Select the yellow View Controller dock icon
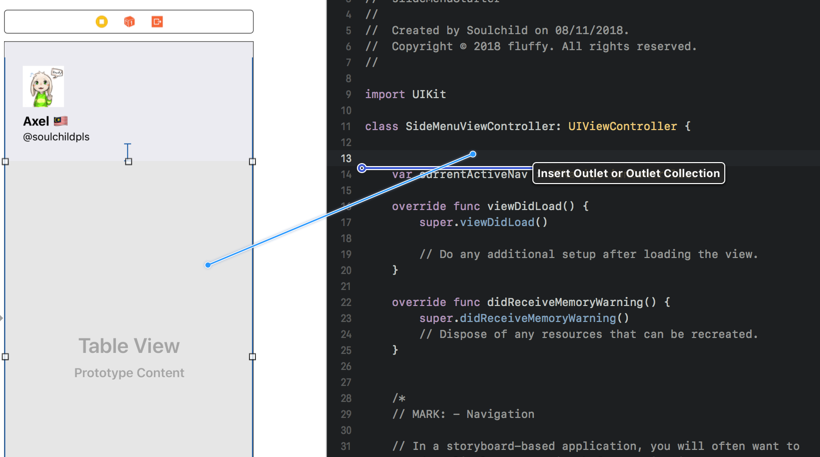The height and width of the screenshot is (457, 820). (x=102, y=21)
